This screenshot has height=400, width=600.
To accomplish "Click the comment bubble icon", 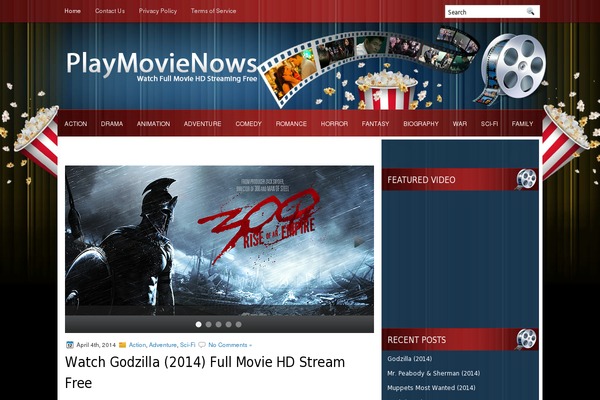I will coord(202,345).
